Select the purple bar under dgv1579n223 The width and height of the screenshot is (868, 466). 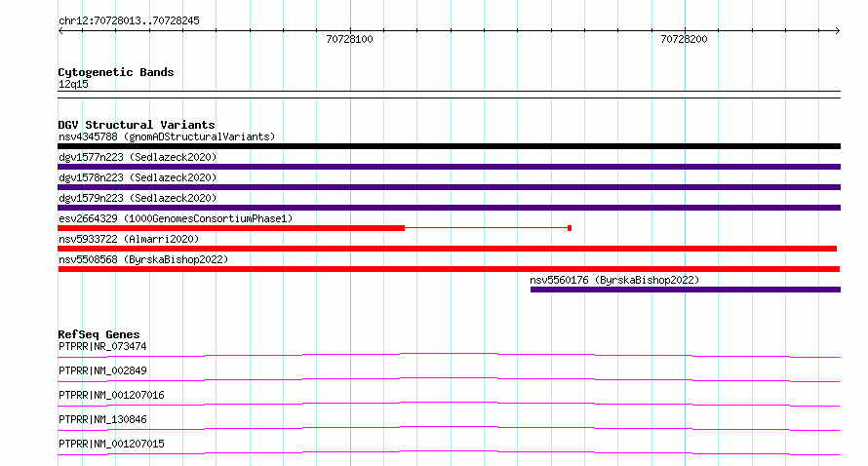click(x=449, y=208)
